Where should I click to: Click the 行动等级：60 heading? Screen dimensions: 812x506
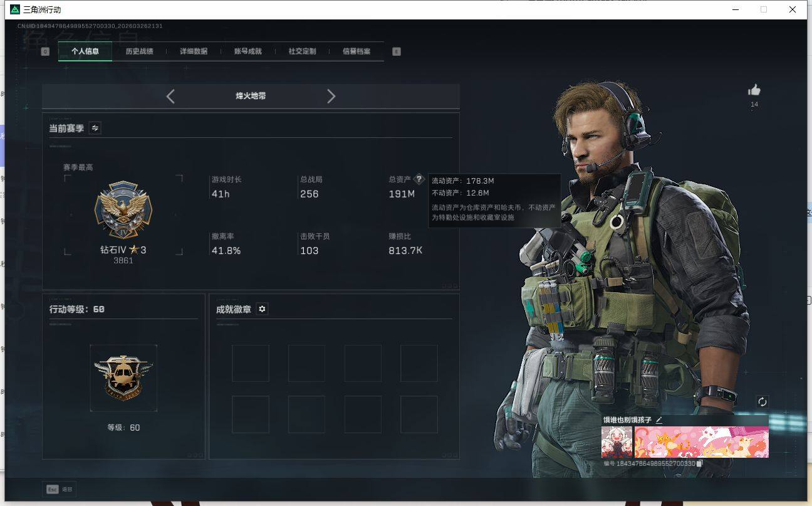click(x=77, y=309)
